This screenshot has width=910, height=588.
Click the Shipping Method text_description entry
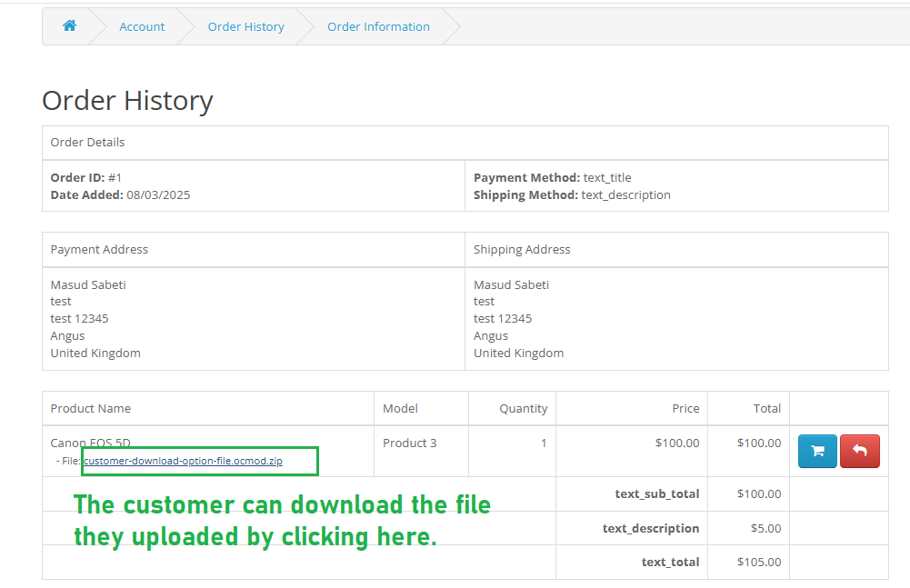click(x=572, y=194)
